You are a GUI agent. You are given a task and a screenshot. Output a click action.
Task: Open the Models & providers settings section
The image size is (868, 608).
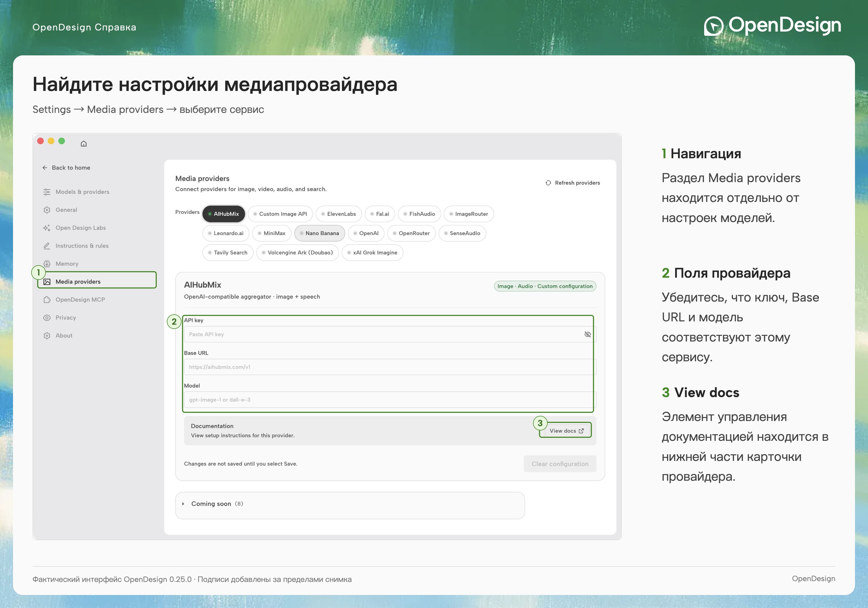coord(97,192)
